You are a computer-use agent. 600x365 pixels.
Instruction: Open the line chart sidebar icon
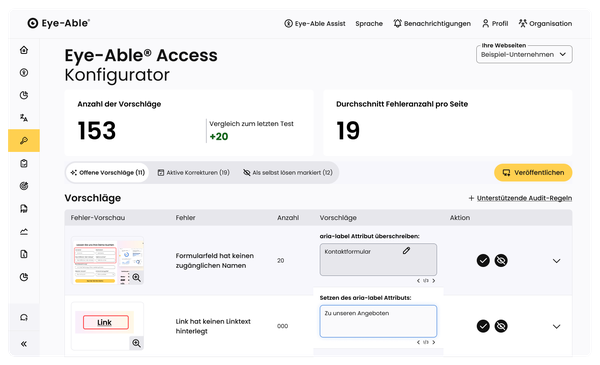pos(24,231)
